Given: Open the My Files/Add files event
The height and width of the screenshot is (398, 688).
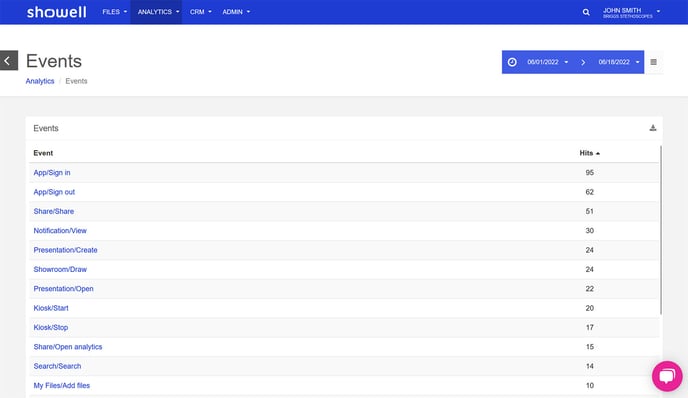Looking at the screenshot, I should pos(62,385).
